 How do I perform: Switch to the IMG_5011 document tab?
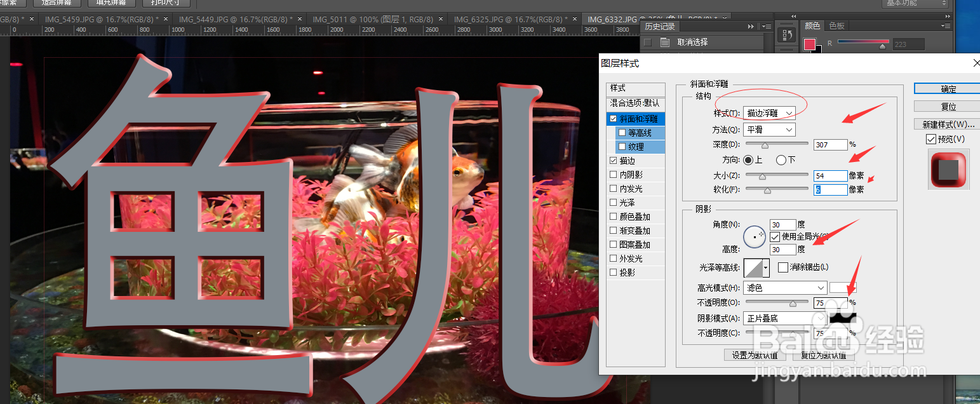click(372, 19)
